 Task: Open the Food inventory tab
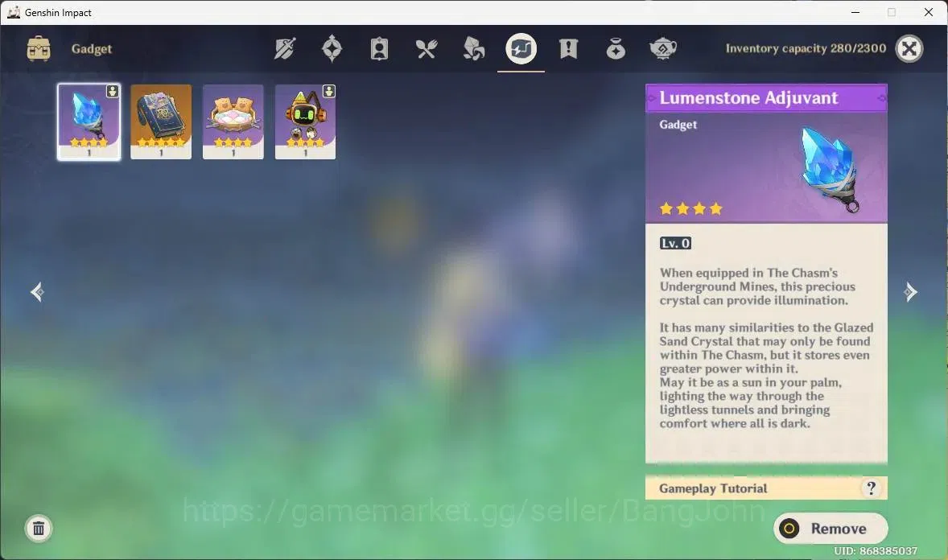coord(427,49)
